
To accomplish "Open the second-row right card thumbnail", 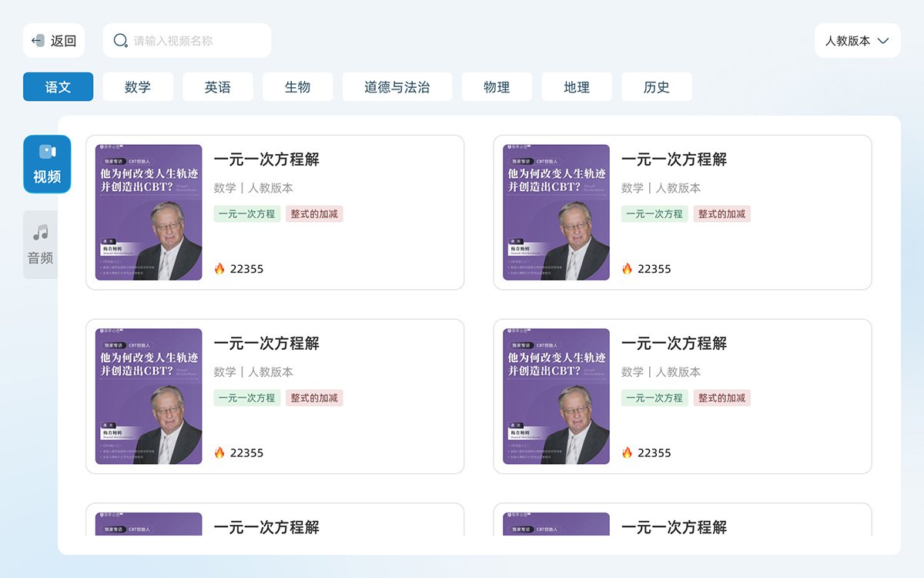I will click(x=557, y=397).
